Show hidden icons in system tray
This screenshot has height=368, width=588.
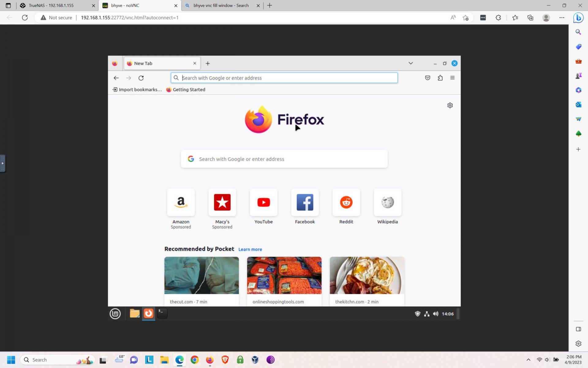(528, 360)
